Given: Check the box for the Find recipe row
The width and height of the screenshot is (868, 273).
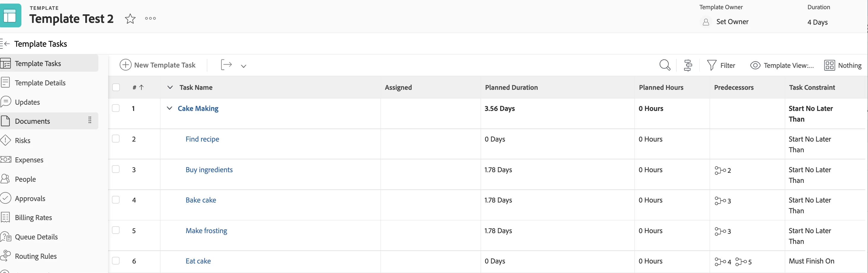Looking at the screenshot, I should [116, 139].
